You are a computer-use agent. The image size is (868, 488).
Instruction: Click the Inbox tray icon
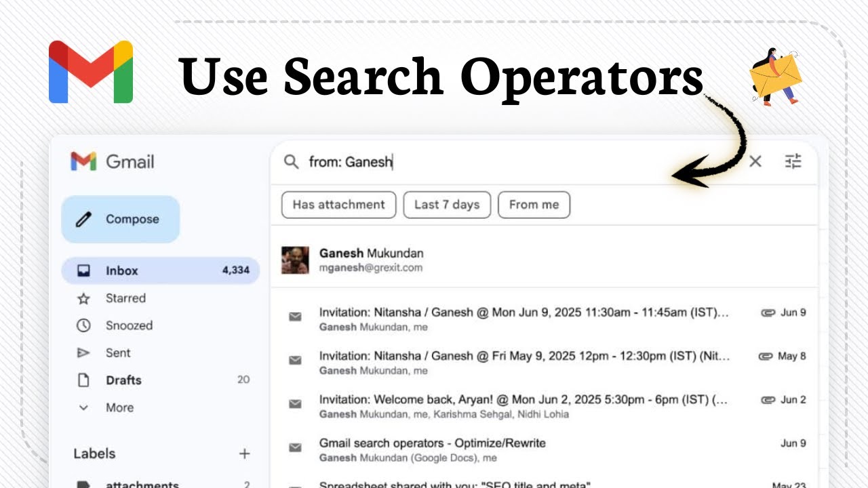(x=83, y=270)
